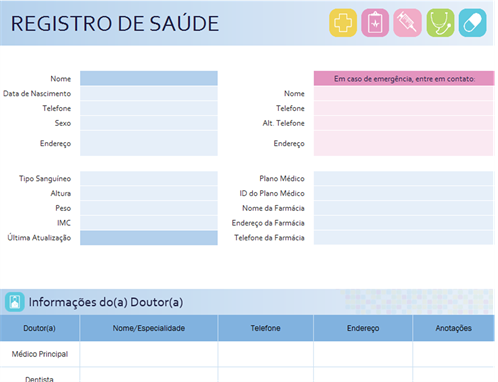Image resolution: width=498 pixels, height=382 pixels.
Task: Click the Tipo Sanguíneo label
Action: click(45, 179)
